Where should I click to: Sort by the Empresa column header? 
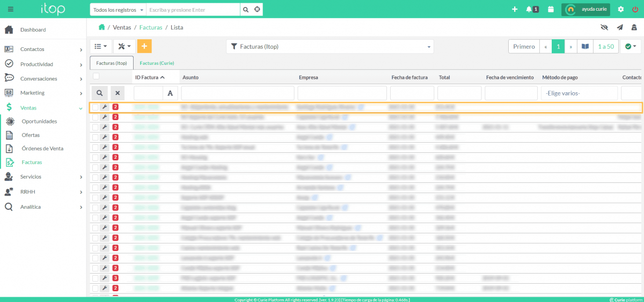(309, 77)
